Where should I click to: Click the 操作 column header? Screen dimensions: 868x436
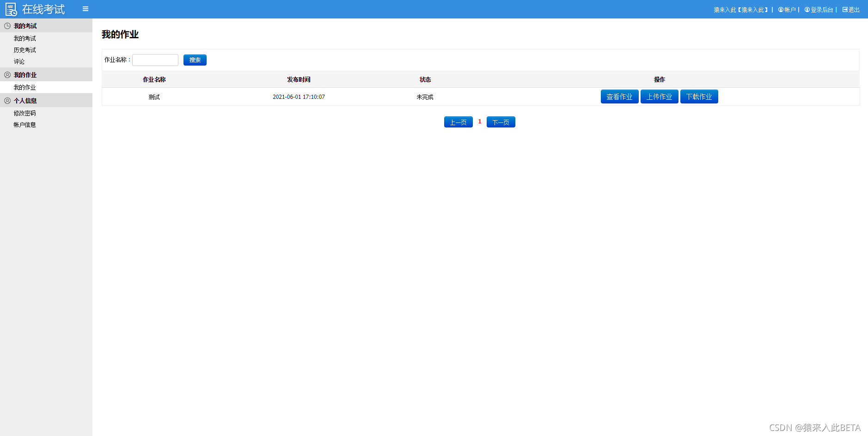[660, 79]
